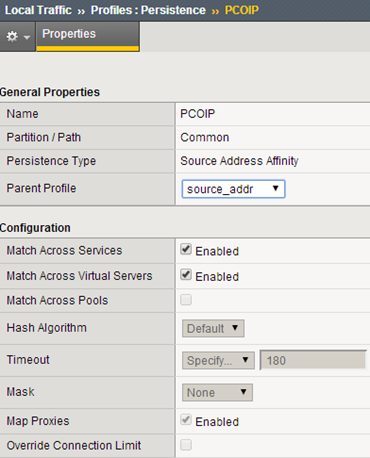Click the PCOIP breadcrumb title
The width and height of the screenshot is (370, 458).
(x=242, y=10)
